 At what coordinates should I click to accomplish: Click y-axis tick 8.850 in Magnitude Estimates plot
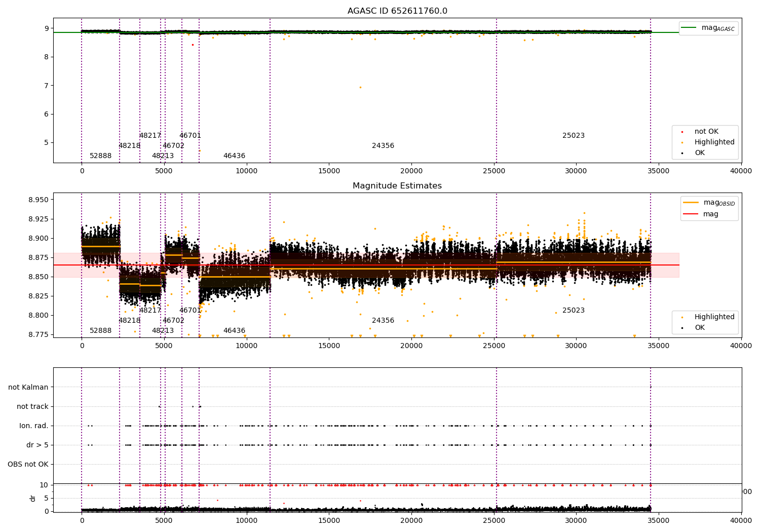click(x=38, y=277)
